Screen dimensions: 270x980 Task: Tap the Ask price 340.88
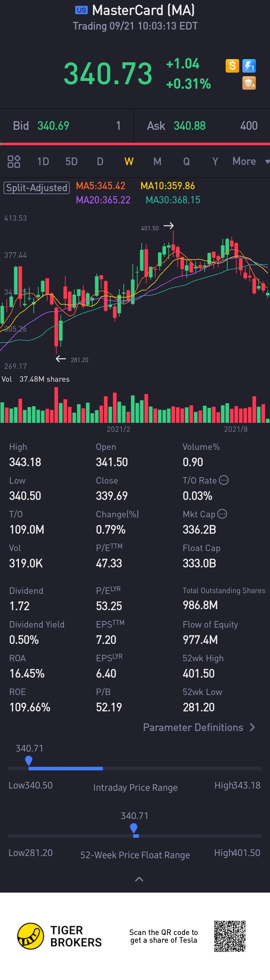pos(190,126)
